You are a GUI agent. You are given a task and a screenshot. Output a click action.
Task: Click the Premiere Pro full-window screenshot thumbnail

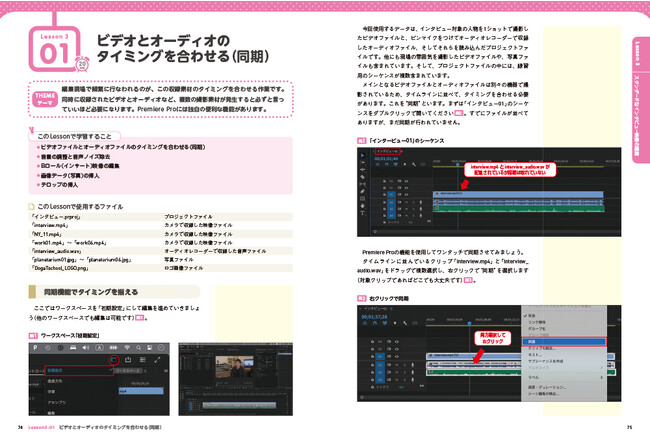point(235,379)
